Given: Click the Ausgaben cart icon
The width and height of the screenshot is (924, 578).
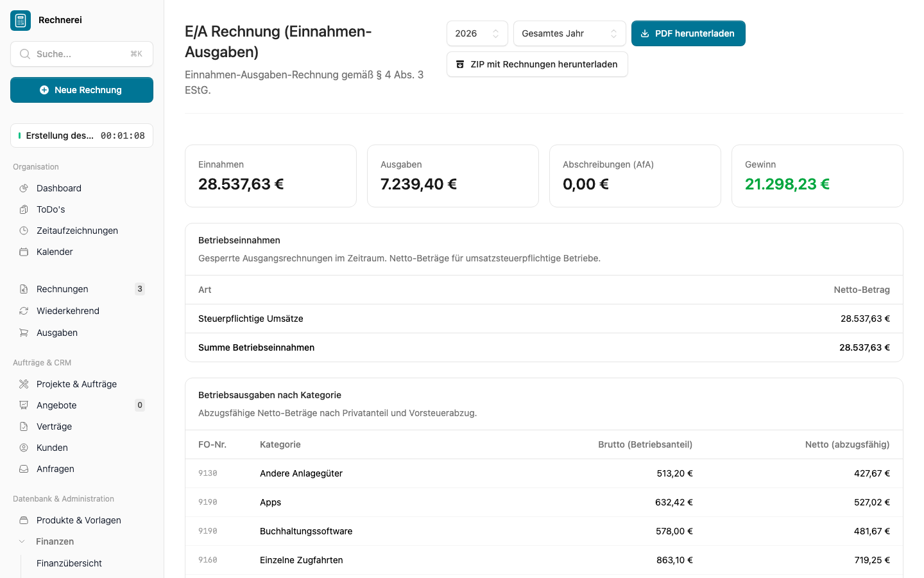Looking at the screenshot, I should click(x=24, y=333).
